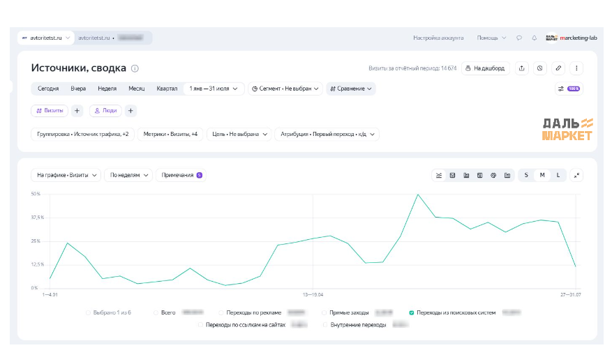
Task: Expand the Помощь menu
Action: pyautogui.click(x=491, y=38)
